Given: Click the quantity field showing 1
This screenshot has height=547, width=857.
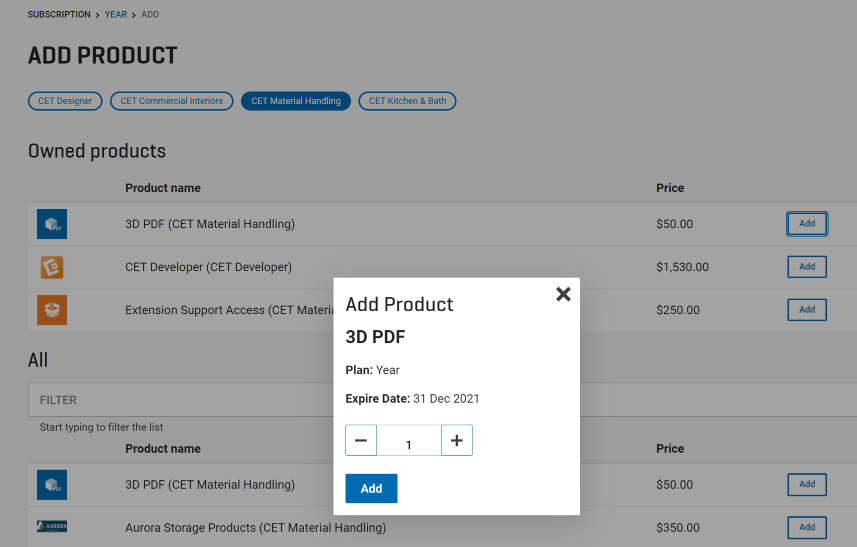Looking at the screenshot, I should click(409, 440).
